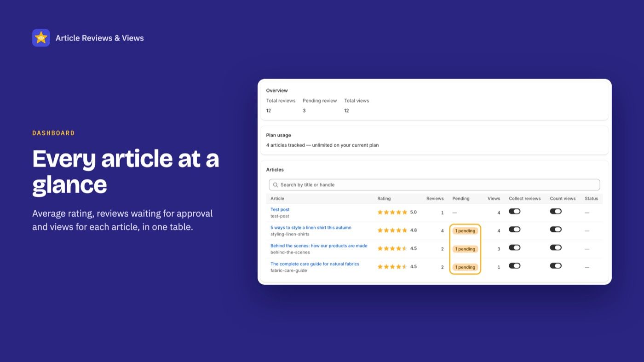Click the styling-linen-shirts handle text
Screen dimensions: 644x362
(290, 234)
